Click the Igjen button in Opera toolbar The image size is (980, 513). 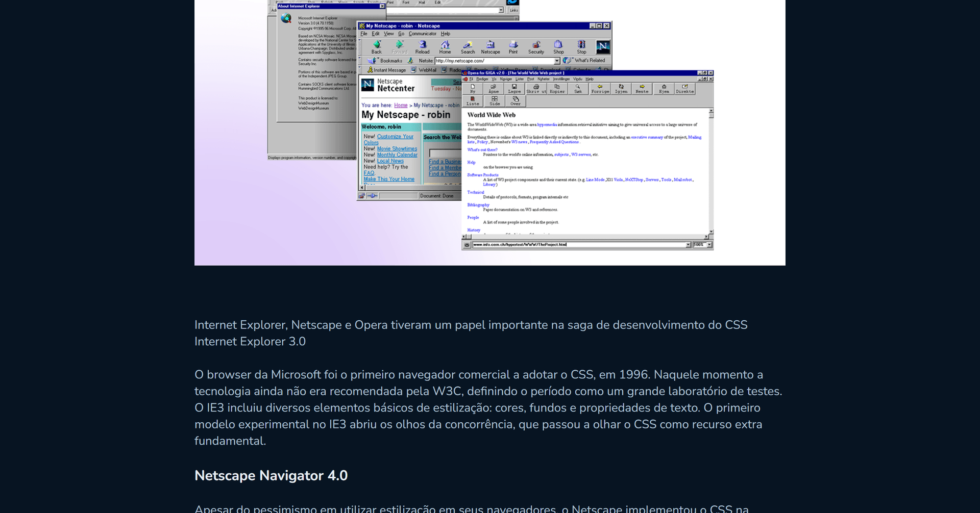click(621, 89)
